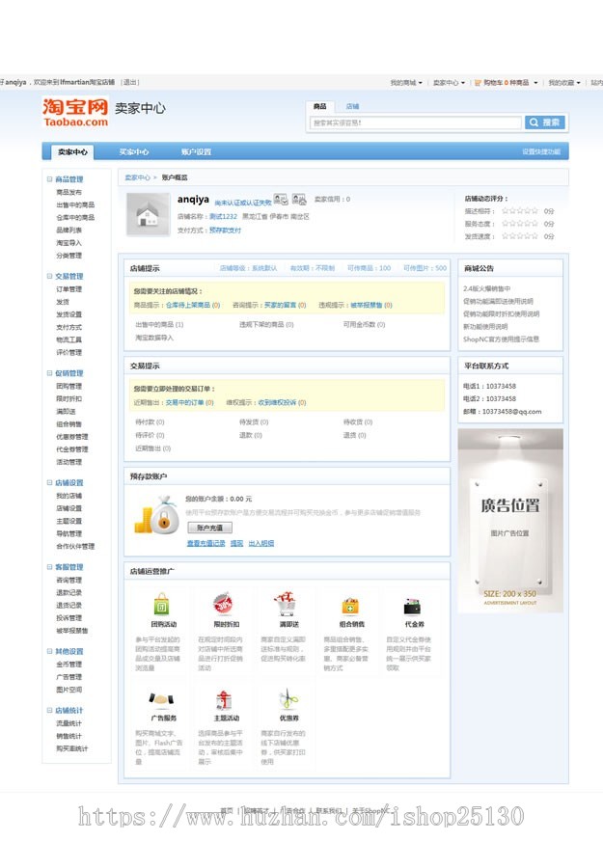The image size is (603, 868).
Task: Open 物流工具 in the sidebar
Action: click(69, 339)
